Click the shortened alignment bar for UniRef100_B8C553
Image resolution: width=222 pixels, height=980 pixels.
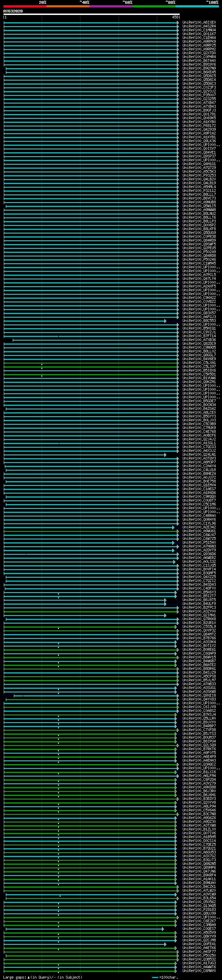tap(85, 321)
